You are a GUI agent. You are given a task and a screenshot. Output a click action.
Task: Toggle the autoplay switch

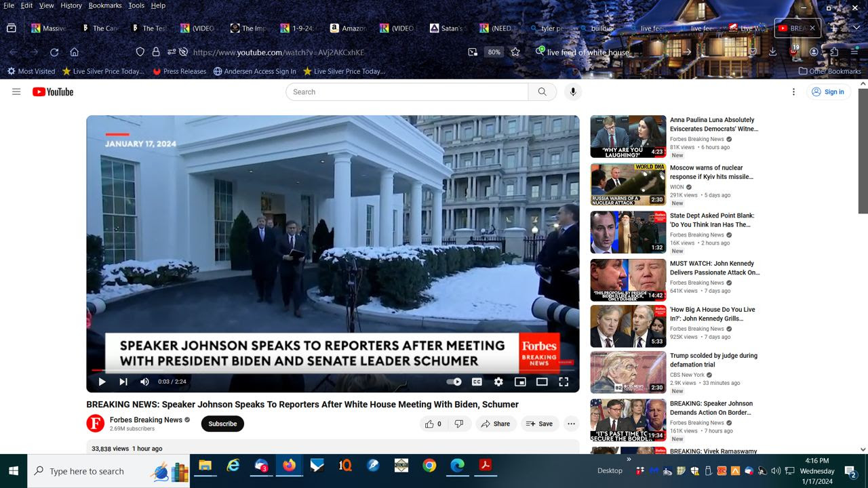[x=454, y=382]
